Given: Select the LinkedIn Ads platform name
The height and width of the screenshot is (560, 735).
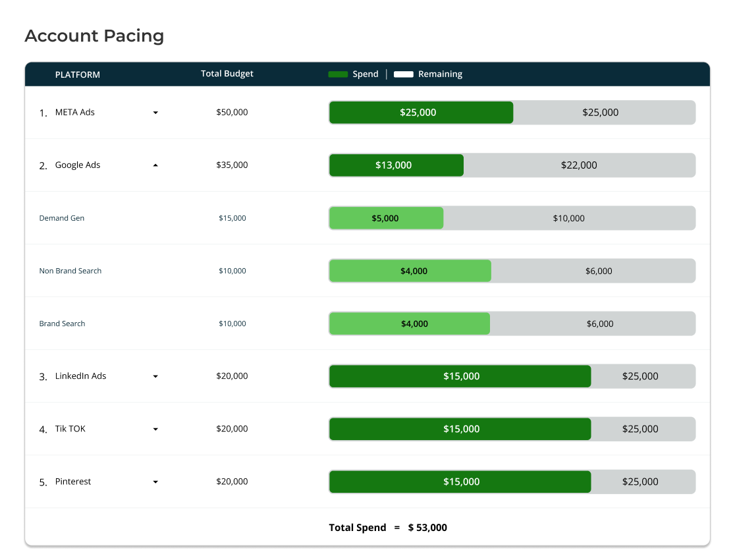Looking at the screenshot, I should (x=80, y=376).
